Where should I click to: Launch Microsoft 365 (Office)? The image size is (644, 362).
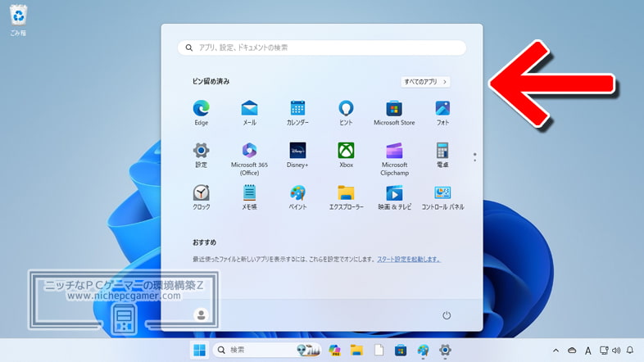pos(249,159)
